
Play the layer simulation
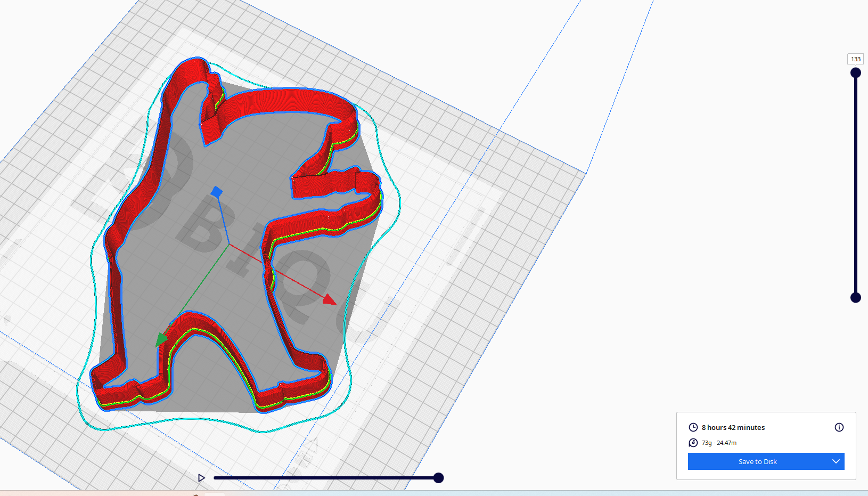tap(201, 478)
